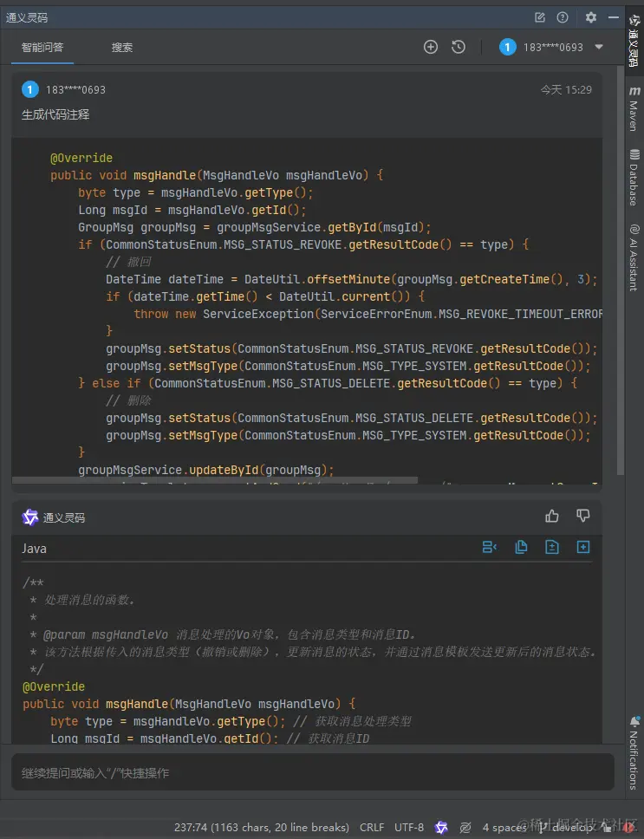Screen dimensions: 644x839
Task: Click the throw new ServiceException line
Action: (368, 314)
